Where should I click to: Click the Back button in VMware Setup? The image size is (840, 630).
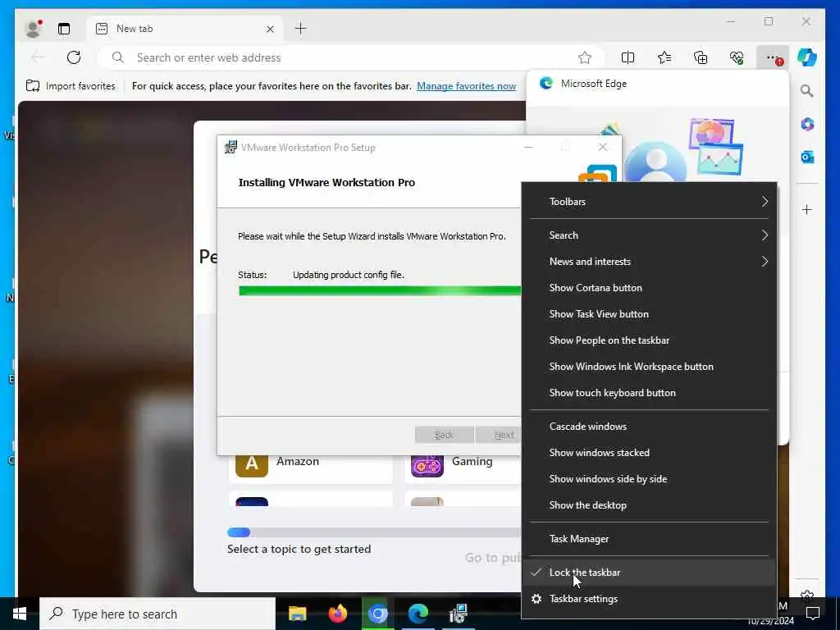444,435
